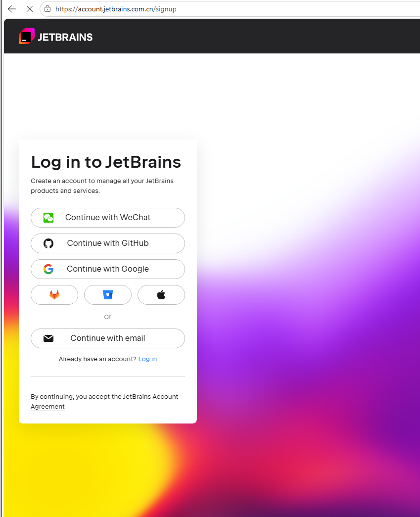Stop page loading with the X icon
The width and height of the screenshot is (420, 517).
click(x=30, y=9)
